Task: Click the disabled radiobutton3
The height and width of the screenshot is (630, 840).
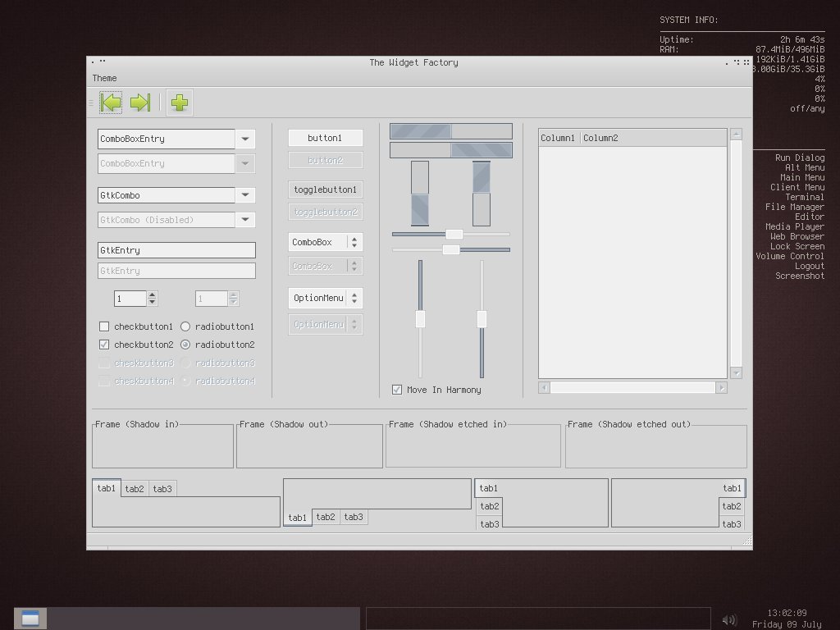Action: point(185,363)
